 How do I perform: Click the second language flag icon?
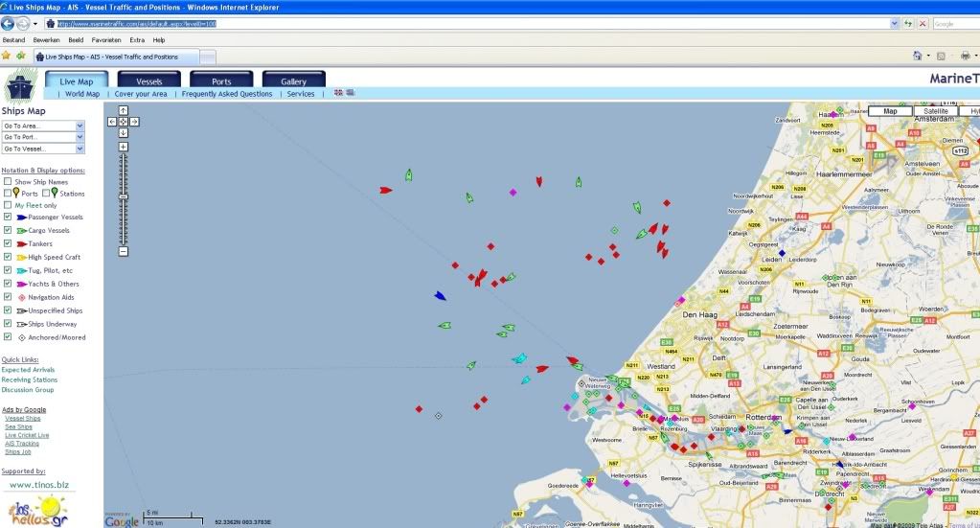pos(350,93)
